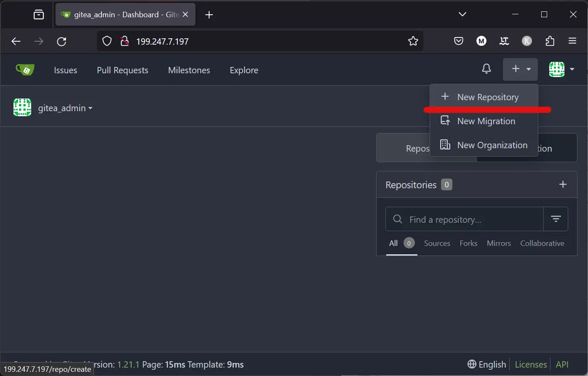Click the Find a repository search field

pos(465,219)
